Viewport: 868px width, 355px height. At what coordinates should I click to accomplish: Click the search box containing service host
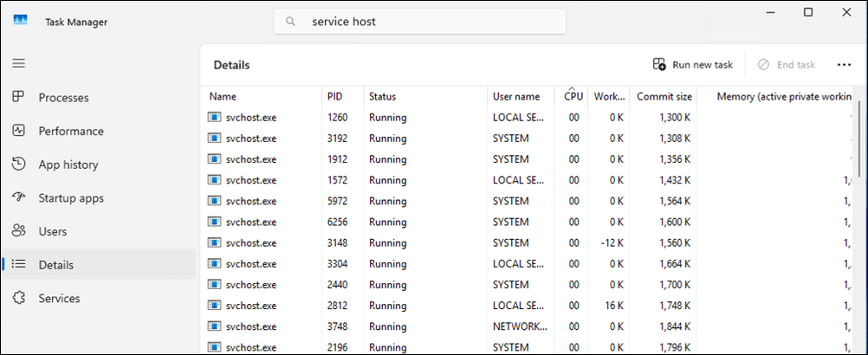pos(419,22)
